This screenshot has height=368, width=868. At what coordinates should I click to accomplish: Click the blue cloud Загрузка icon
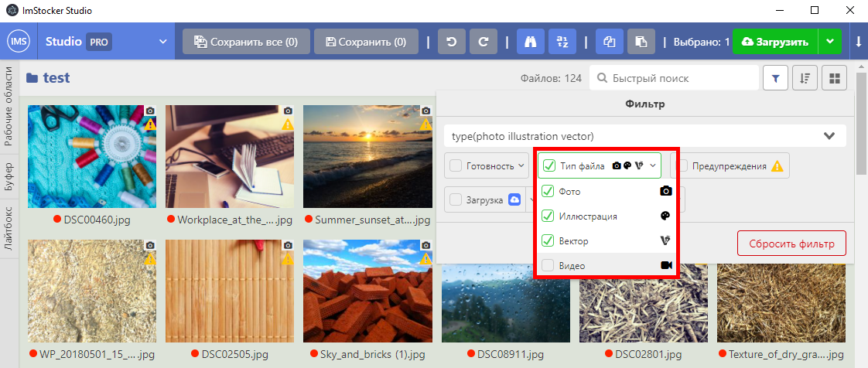pos(513,199)
